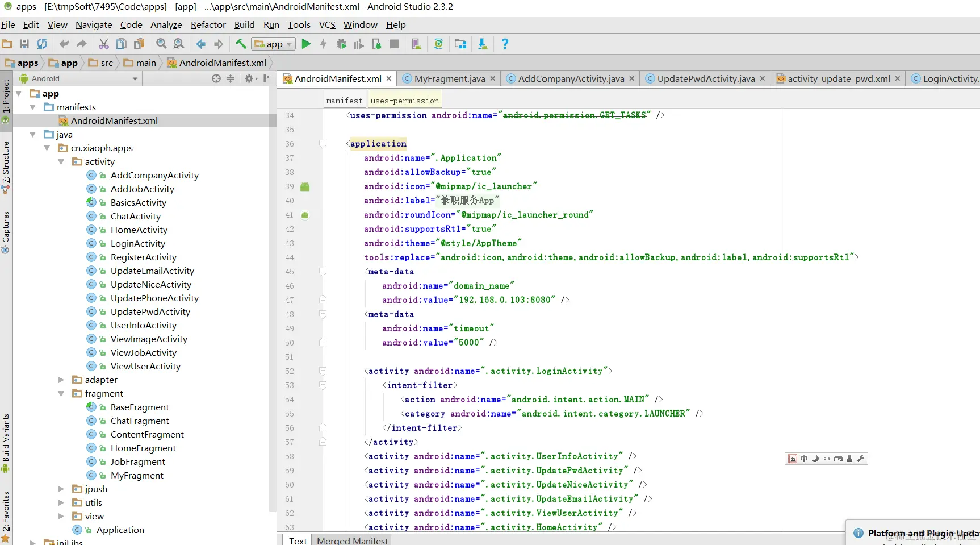Collapse all nodes in the Project panel
The width and height of the screenshot is (980, 545).
click(x=231, y=78)
